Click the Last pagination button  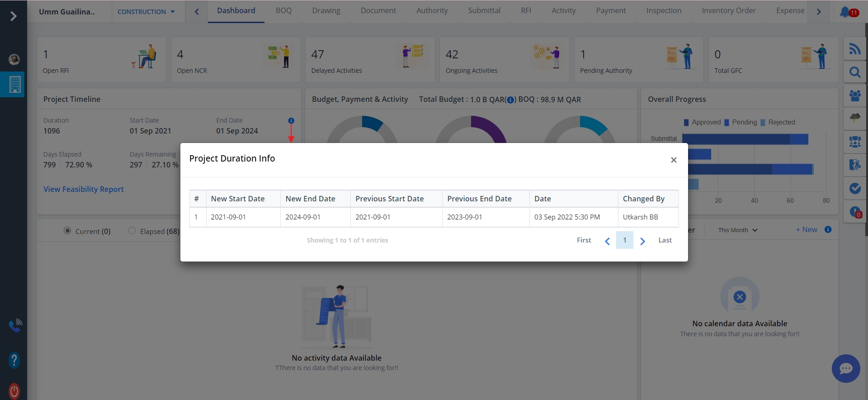665,240
